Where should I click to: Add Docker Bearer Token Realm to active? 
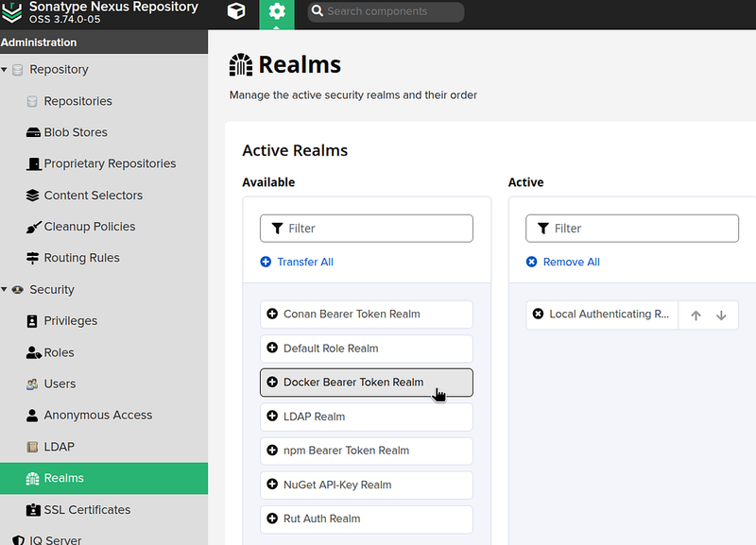pyautogui.click(x=367, y=383)
